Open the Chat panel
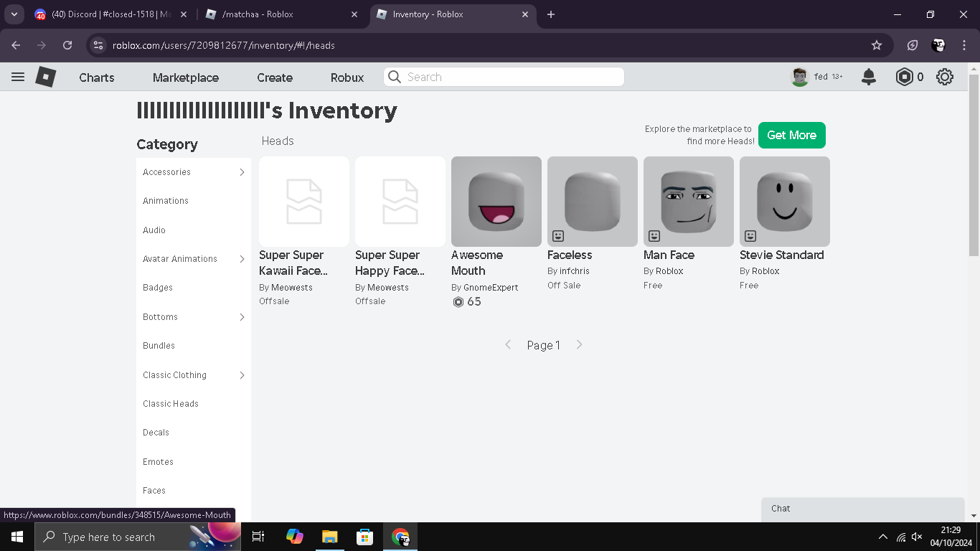Image resolution: width=980 pixels, height=551 pixels. tap(863, 509)
